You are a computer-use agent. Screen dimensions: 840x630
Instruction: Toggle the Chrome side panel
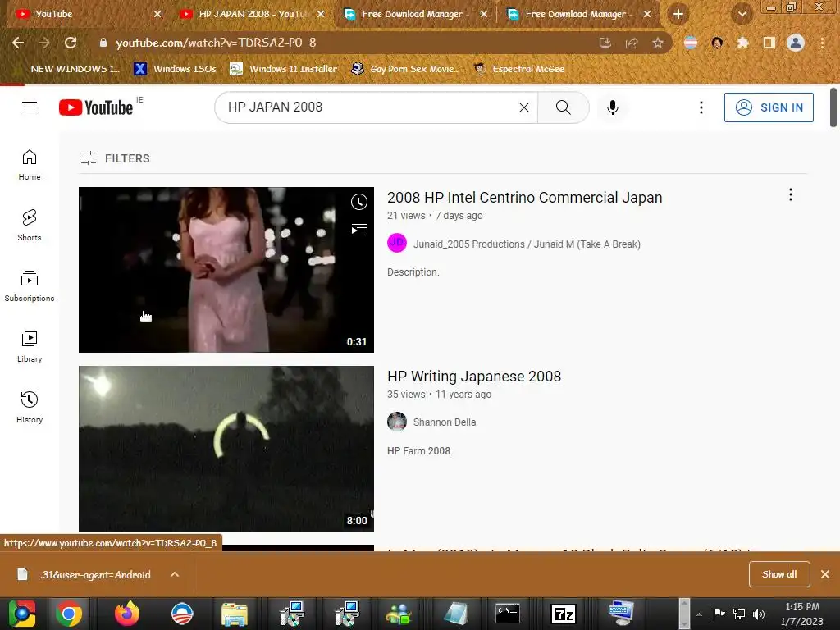pos(769,43)
